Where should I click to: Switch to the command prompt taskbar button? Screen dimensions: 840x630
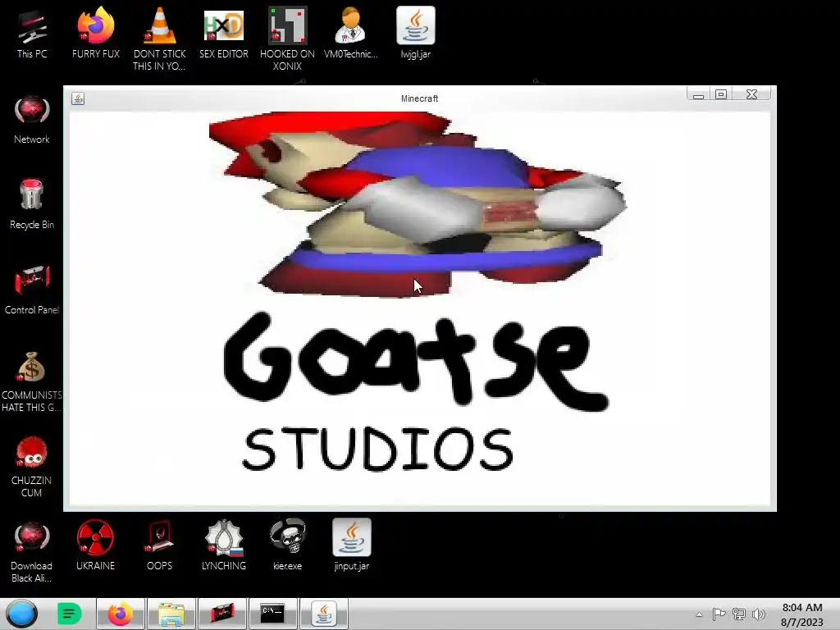[273, 614]
